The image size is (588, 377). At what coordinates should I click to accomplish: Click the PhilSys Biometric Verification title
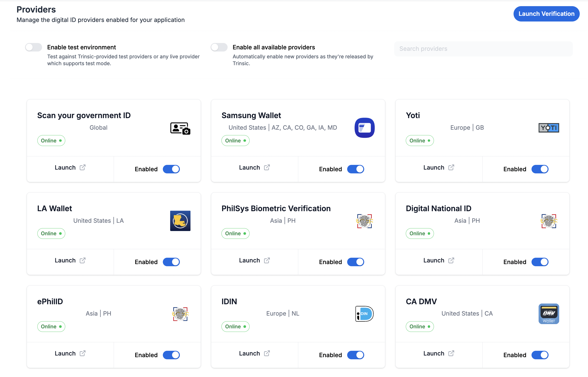[276, 208]
